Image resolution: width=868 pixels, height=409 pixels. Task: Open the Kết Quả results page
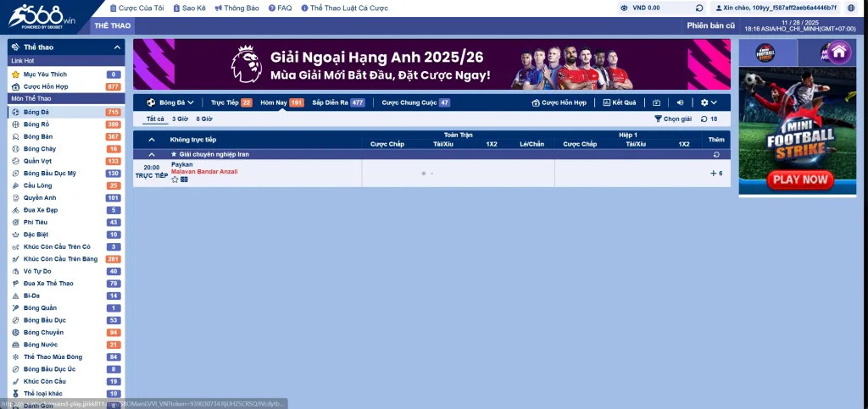click(619, 102)
